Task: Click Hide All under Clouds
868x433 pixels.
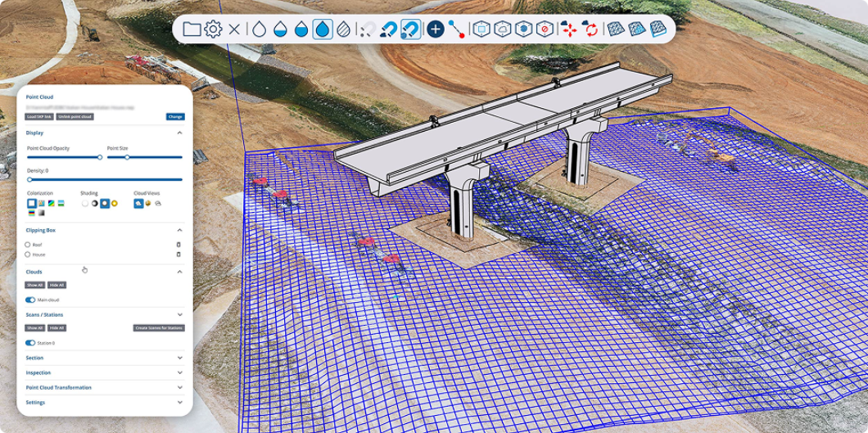Action: 57,285
